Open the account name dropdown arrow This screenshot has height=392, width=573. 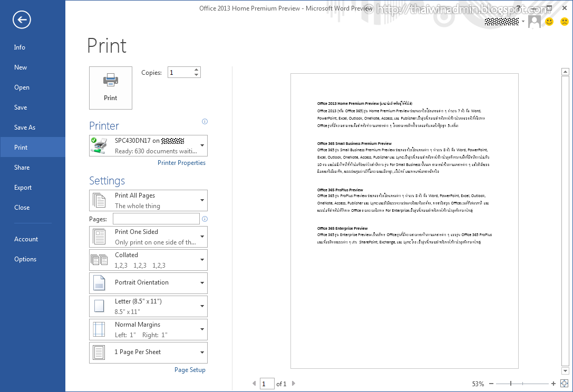pos(523,22)
